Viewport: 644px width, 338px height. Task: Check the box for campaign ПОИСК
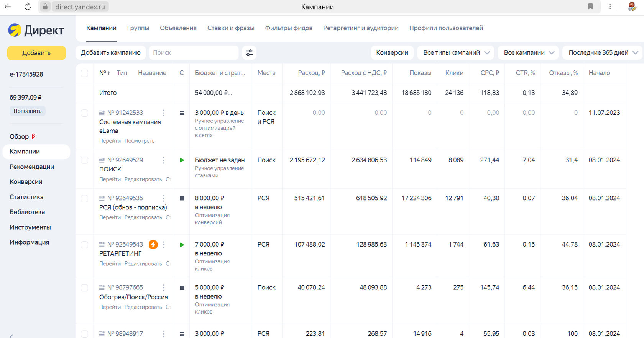tap(85, 160)
